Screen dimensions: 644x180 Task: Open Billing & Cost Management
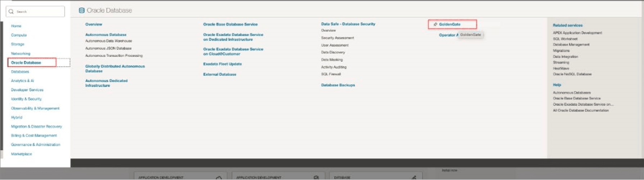click(34, 136)
